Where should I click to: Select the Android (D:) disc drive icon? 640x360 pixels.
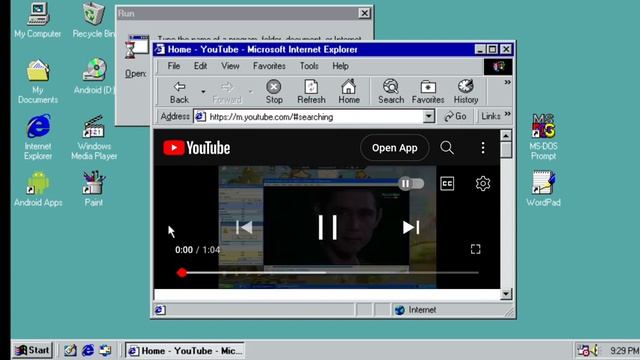tap(94, 76)
